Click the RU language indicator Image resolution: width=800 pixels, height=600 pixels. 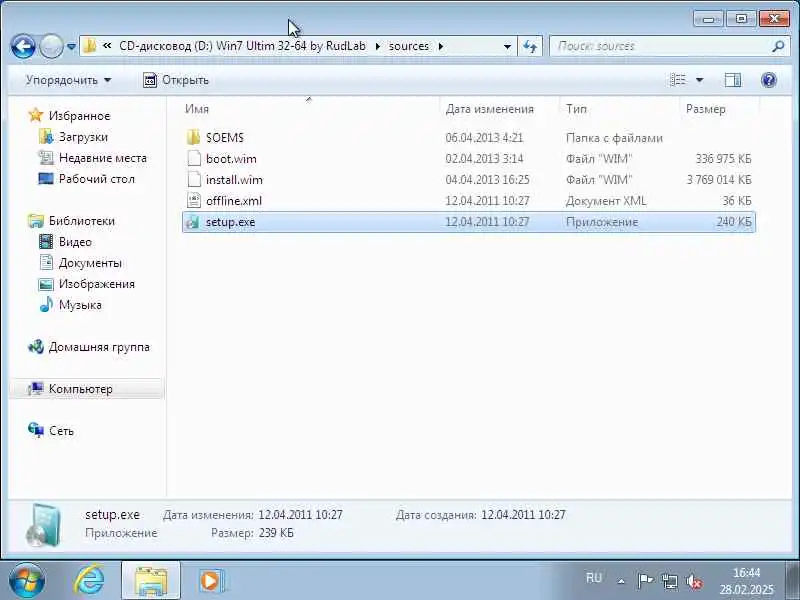point(593,578)
